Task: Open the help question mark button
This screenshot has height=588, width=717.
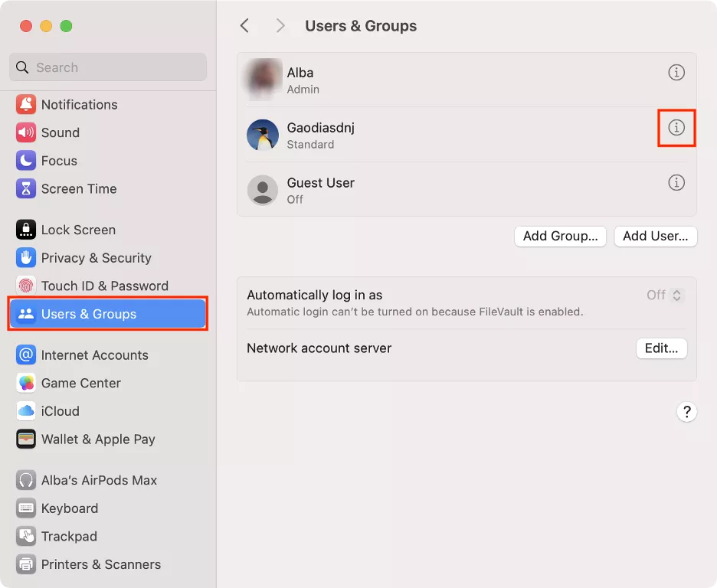Action: click(x=686, y=412)
